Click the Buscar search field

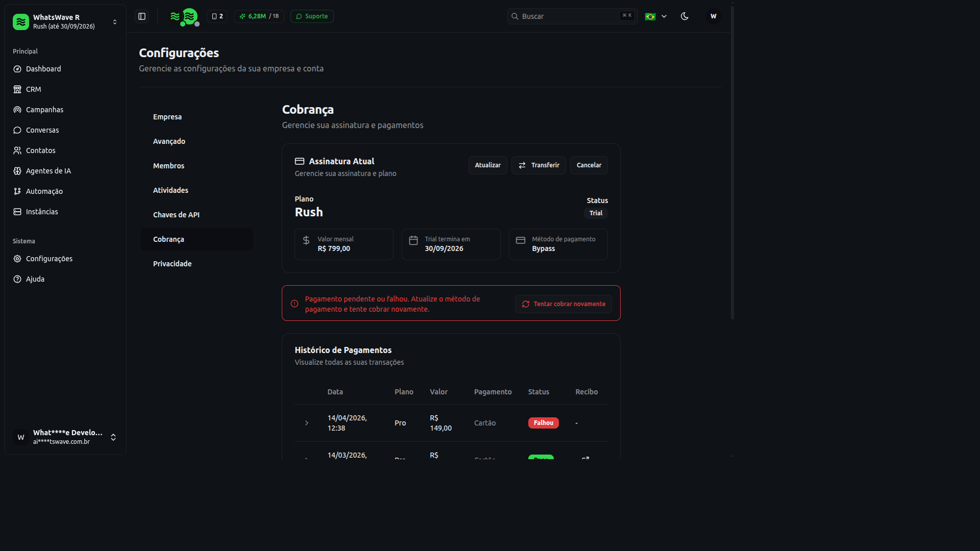pos(573,16)
